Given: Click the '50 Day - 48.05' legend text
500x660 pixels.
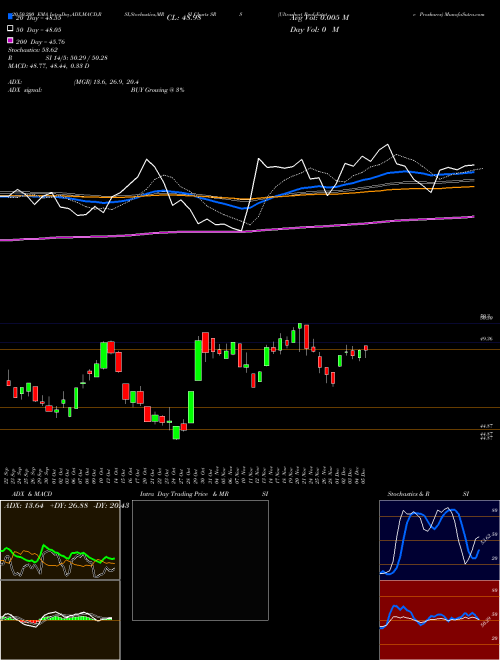Looking at the screenshot, I should point(39,30).
